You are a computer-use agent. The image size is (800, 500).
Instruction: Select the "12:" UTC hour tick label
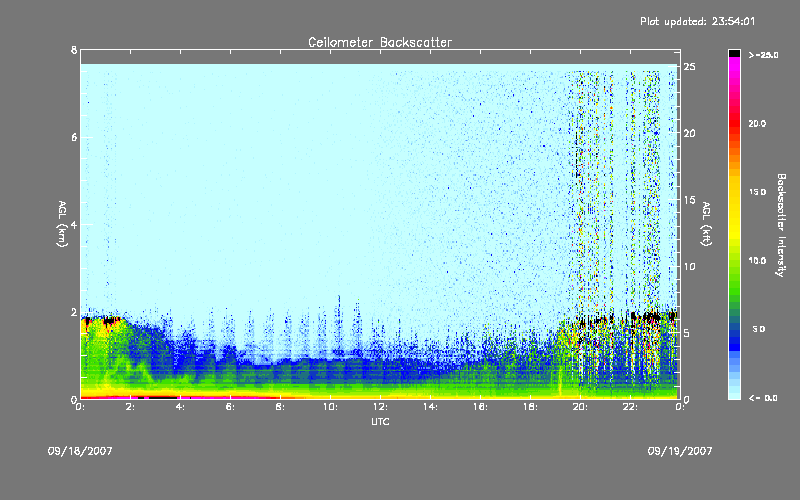[x=380, y=407]
